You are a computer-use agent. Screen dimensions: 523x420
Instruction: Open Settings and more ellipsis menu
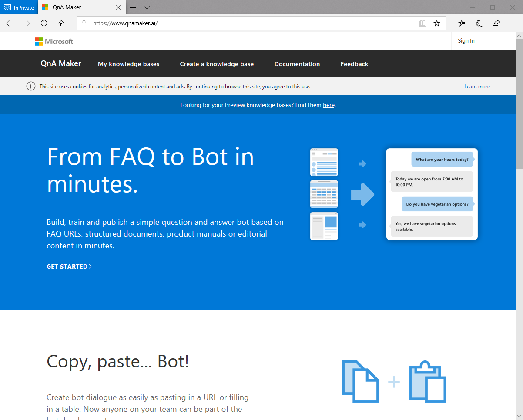pos(513,23)
